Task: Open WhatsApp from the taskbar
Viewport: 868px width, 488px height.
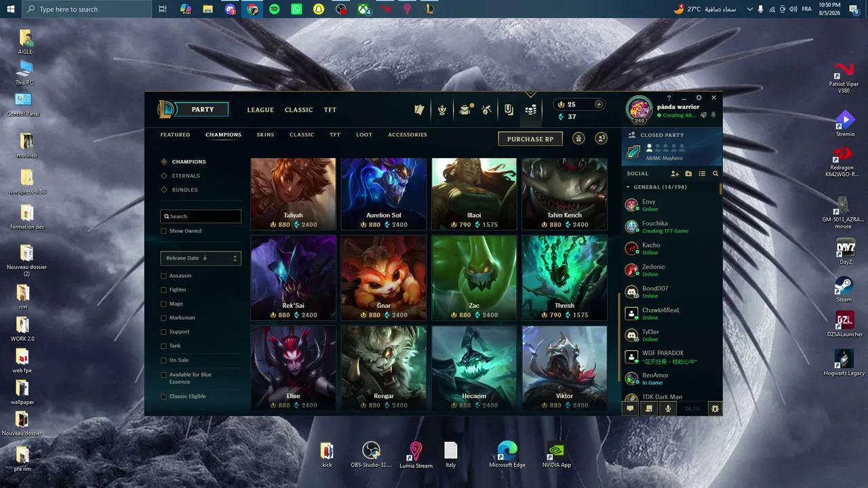Action: coord(296,9)
